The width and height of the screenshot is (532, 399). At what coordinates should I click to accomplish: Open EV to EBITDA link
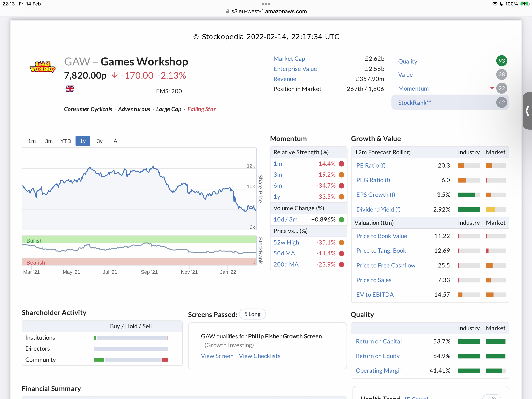pyautogui.click(x=375, y=295)
